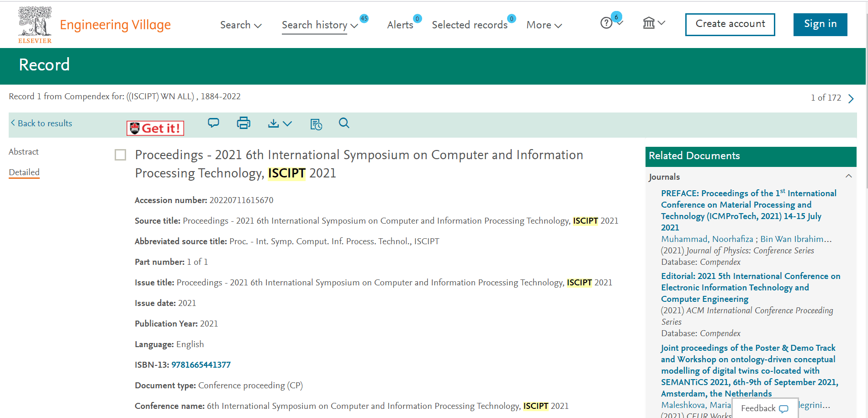868x418 pixels.
Task: Click the Elsevier tree logo
Action: pos(35,25)
